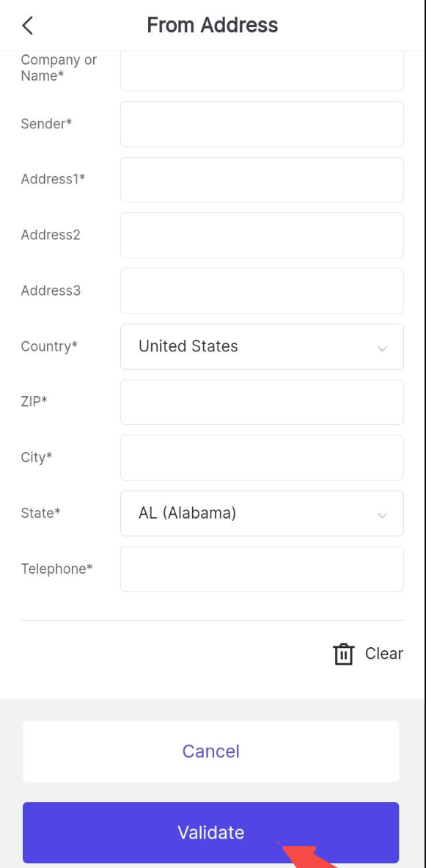Open the State dropdown showing AL (Alabama)
Screen dimensions: 426x868
[262, 513]
